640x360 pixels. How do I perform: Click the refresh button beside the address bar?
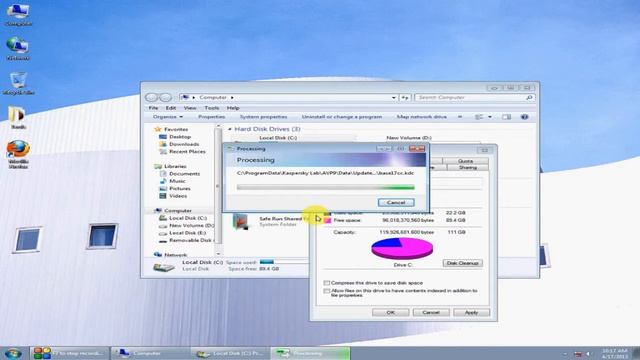[x=405, y=98]
